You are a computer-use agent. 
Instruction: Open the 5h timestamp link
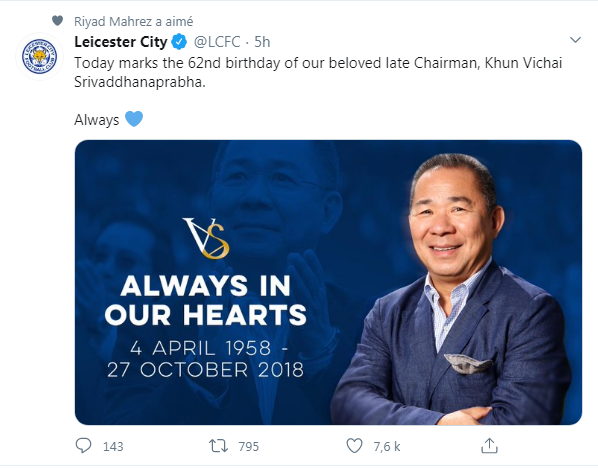pos(262,42)
